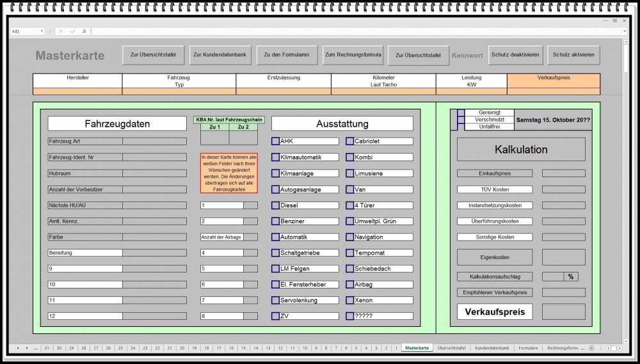Screen dimensions: 640x364
Task: Click the Cancel X icon in the formula bar
Action: click(61, 31)
